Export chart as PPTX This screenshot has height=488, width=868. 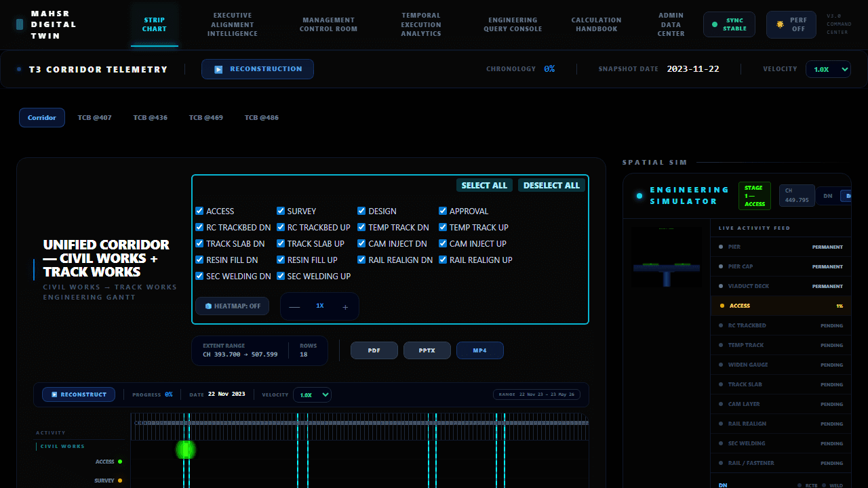pos(427,350)
